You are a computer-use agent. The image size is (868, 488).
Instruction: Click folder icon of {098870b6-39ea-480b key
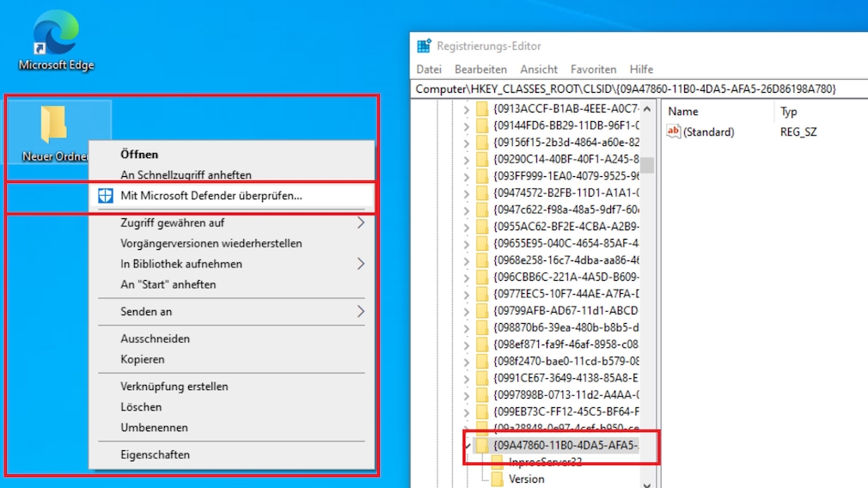coord(482,327)
